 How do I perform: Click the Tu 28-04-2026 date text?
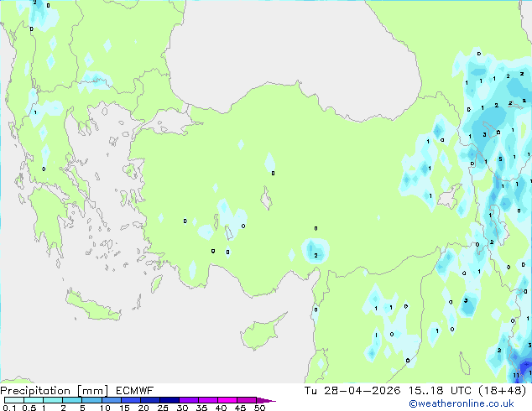click(x=352, y=391)
